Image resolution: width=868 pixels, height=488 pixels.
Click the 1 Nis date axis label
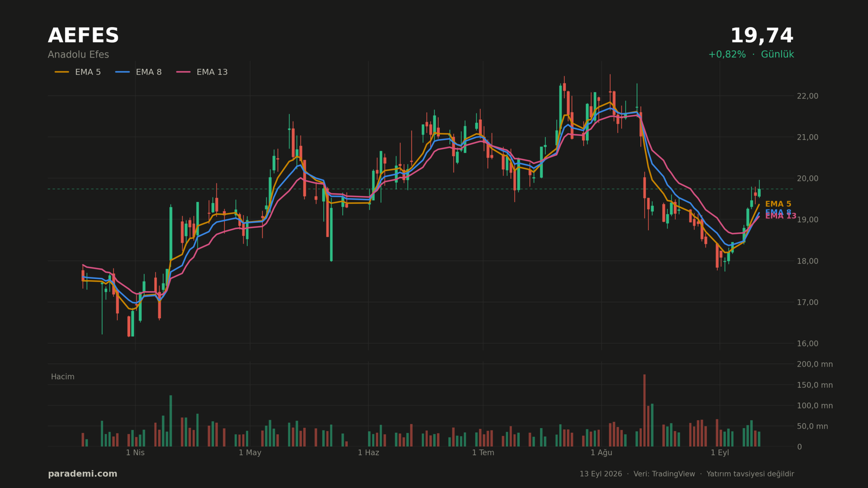135,453
